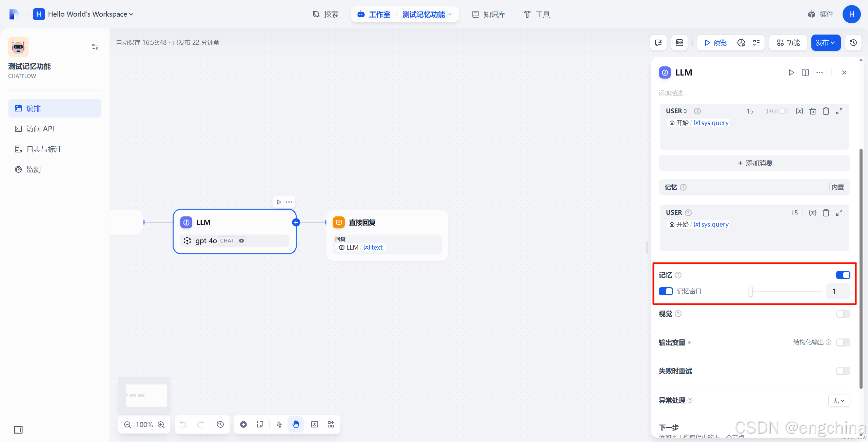Viewport: 868px width, 442px height.
Task: Open version history clock icon top right
Action: pyautogui.click(x=853, y=43)
